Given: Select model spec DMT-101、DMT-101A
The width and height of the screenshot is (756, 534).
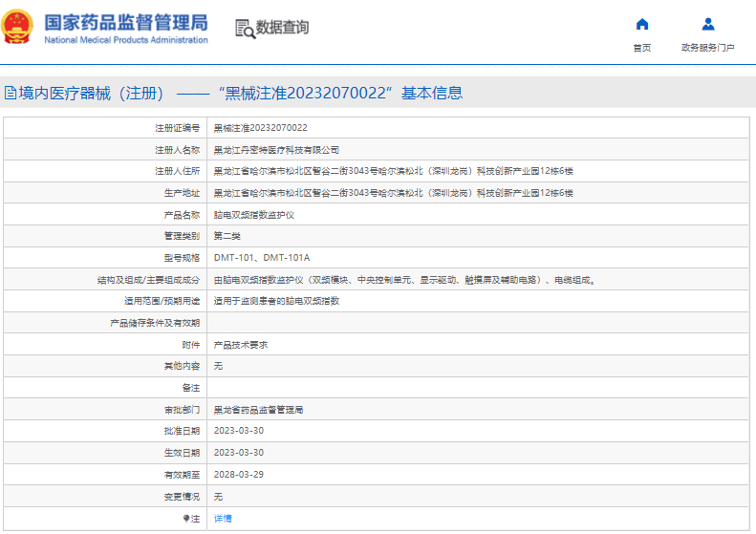Looking at the screenshot, I should (262, 258).
